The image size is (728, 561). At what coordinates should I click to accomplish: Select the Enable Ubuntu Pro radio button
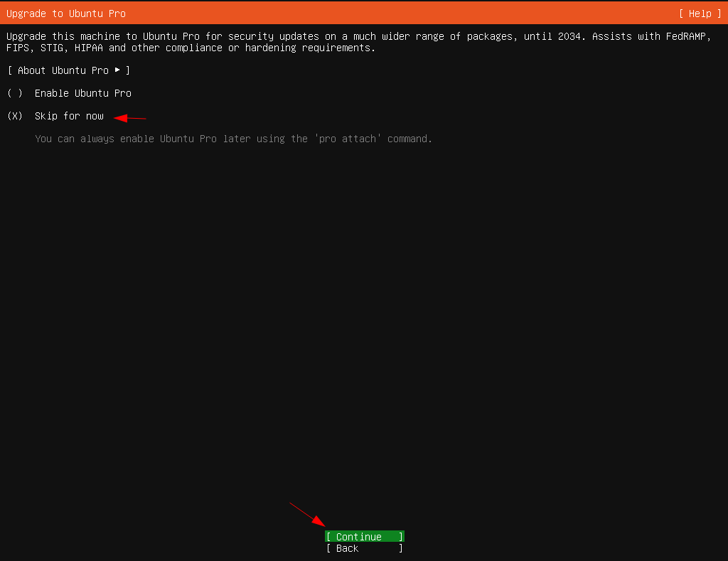tap(15, 93)
